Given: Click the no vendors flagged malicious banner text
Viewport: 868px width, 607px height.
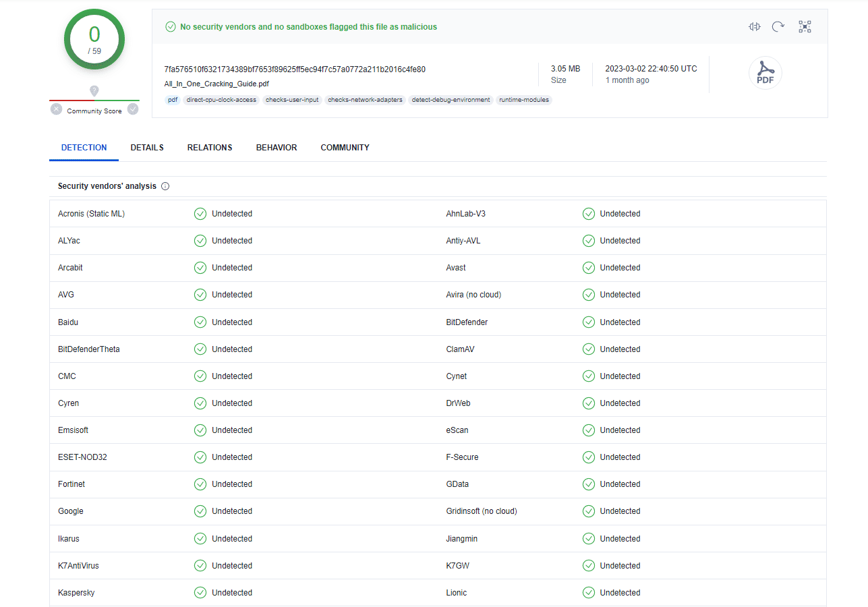Looking at the screenshot, I should coord(308,27).
